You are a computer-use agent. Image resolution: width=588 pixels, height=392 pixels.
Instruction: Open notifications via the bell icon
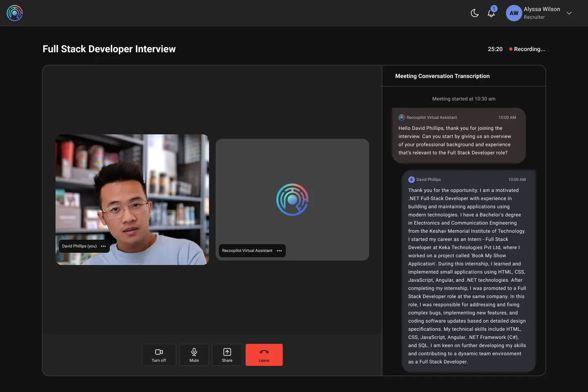[491, 13]
